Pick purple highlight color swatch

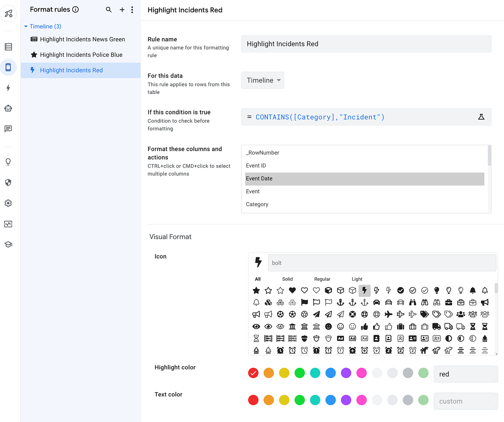point(346,373)
